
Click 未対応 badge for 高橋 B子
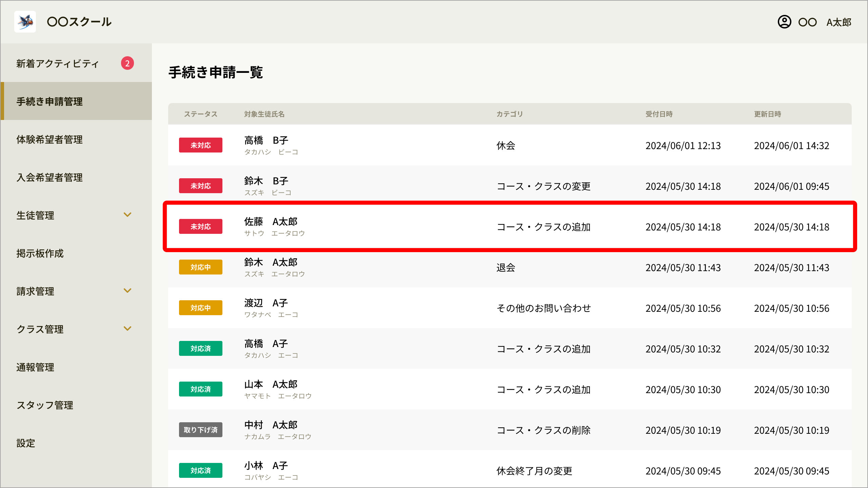pos(201,145)
